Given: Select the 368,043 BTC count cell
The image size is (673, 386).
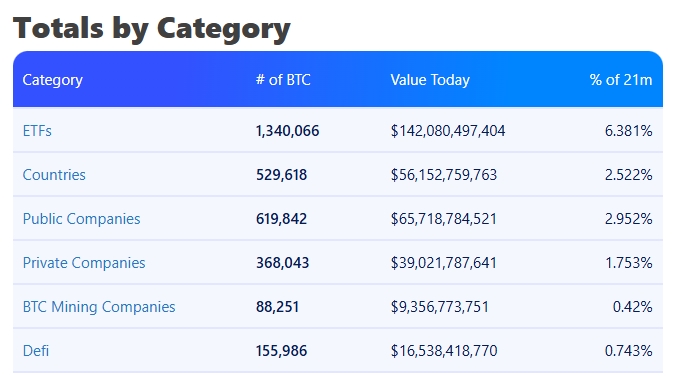Looking at the screenshot, I should (x=282, y=263).
